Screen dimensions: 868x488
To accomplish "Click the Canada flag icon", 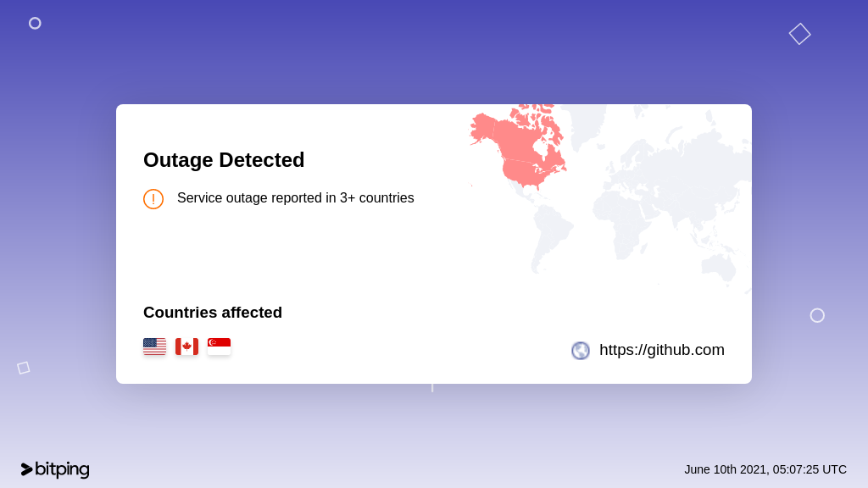I will coord(186,347).
